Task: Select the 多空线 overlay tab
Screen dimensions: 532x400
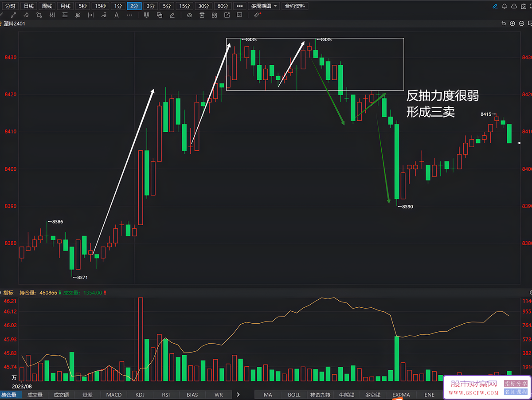Action: tap(372, 395)
